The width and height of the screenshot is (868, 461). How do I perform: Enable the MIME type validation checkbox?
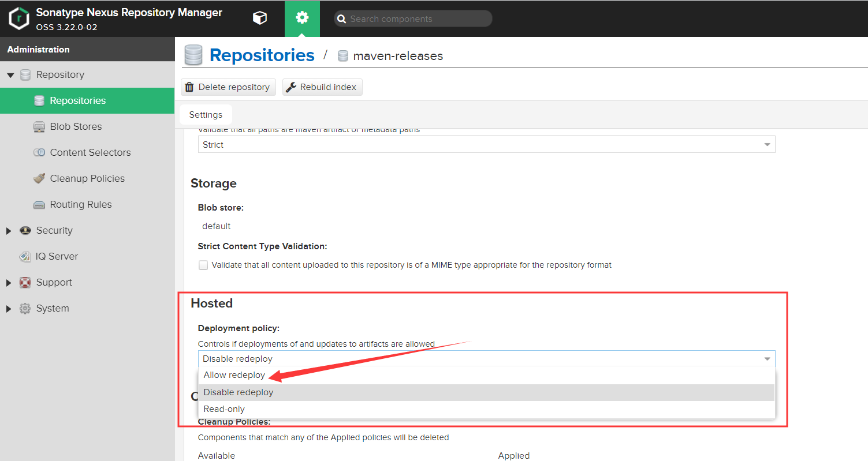tap(203, 265)
